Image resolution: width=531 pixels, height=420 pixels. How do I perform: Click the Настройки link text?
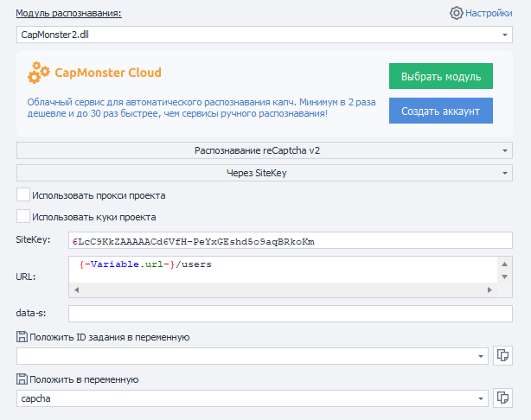[489, 13]
